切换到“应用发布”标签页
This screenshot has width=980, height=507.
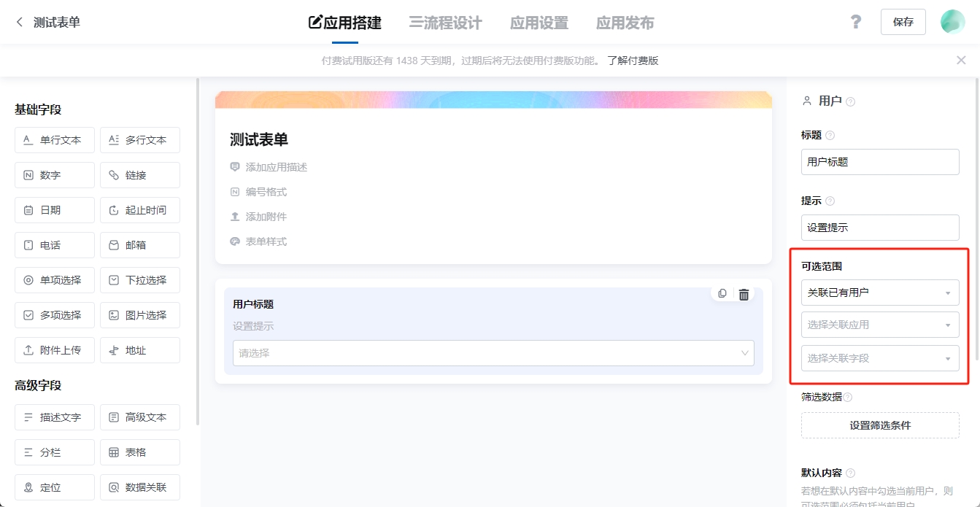(624, 23)
